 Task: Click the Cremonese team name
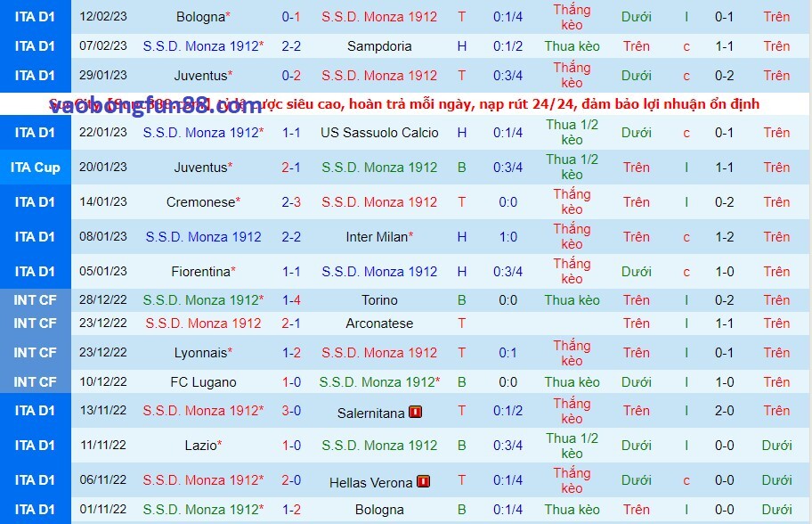201,202
